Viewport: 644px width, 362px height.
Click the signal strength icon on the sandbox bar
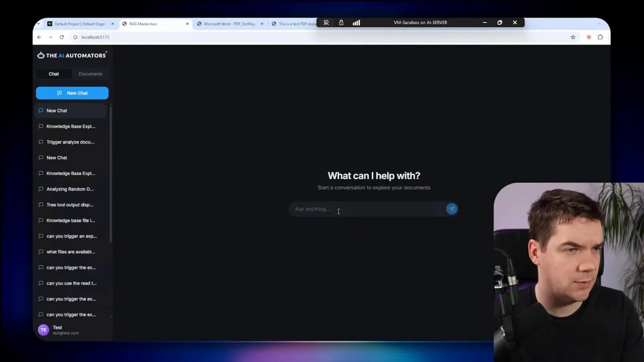(356, 22)
